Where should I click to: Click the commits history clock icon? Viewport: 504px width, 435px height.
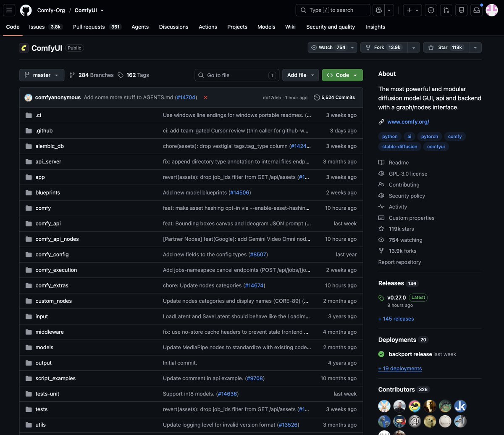[317, 98]
